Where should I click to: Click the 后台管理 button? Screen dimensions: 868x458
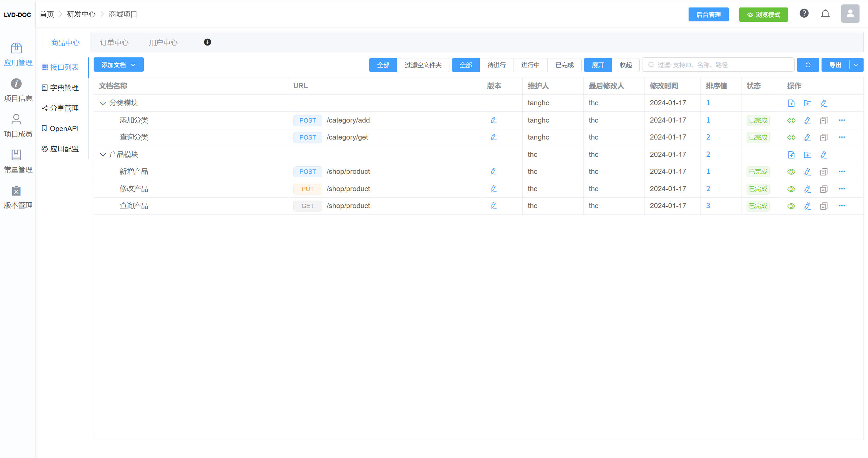[708, 15]
